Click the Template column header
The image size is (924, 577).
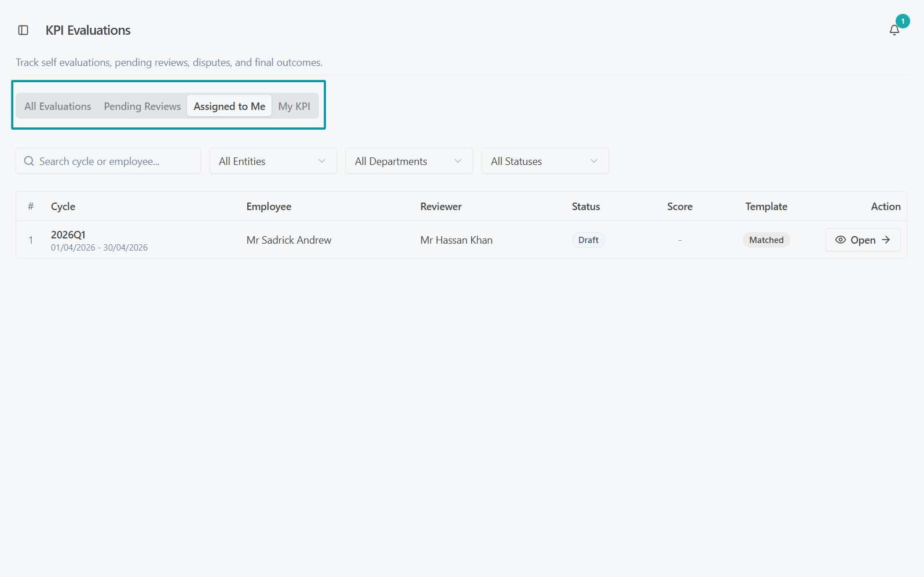tap(767, 207)
